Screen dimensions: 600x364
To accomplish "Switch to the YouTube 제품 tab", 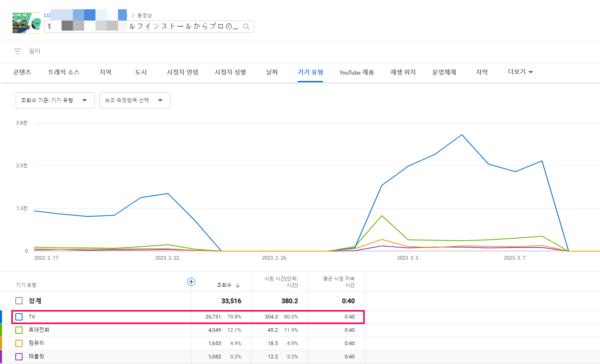I will (x=356, y=72).
